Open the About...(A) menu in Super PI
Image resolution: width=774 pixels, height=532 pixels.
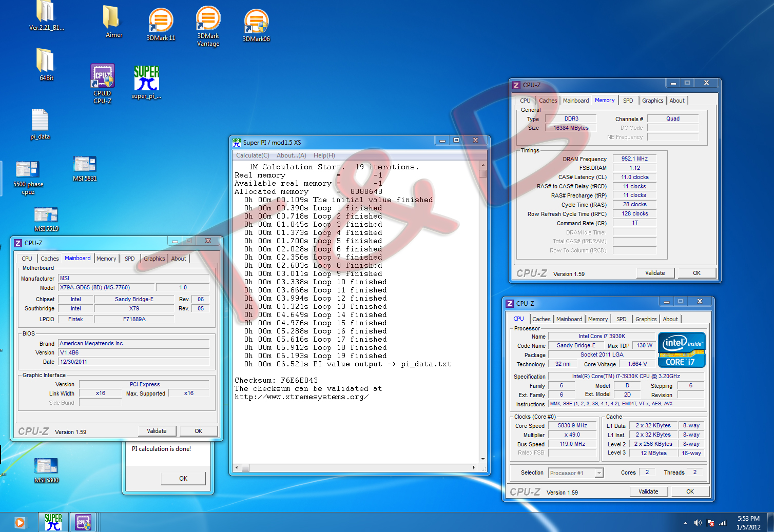(x=291, y=155)
